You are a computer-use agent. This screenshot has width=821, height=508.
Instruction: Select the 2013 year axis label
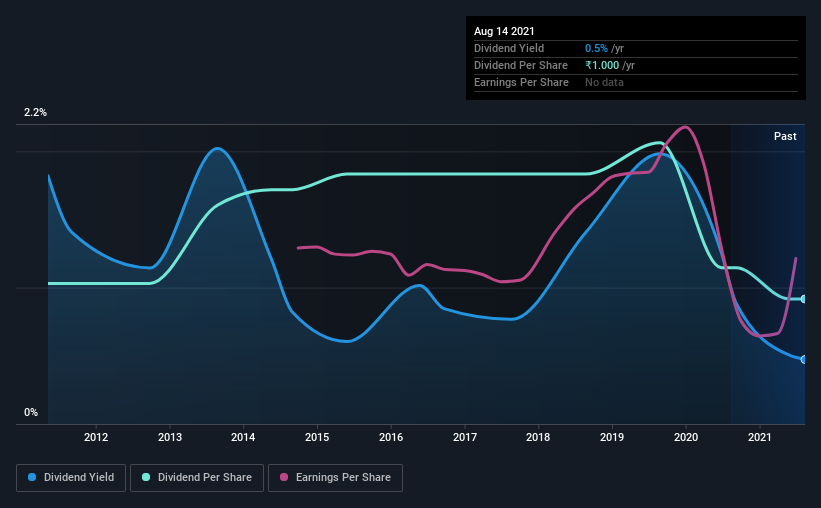[x=170, y=437]
